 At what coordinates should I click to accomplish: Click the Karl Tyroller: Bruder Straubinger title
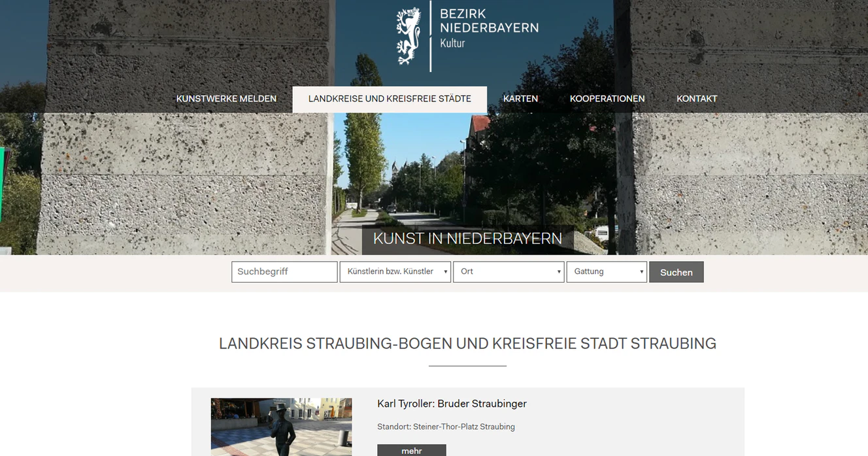point(452,404)
